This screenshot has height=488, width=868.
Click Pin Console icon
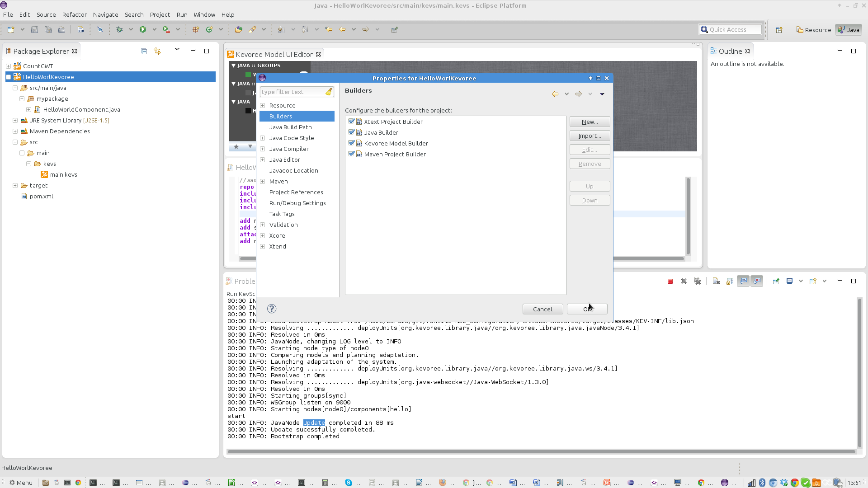776,281
